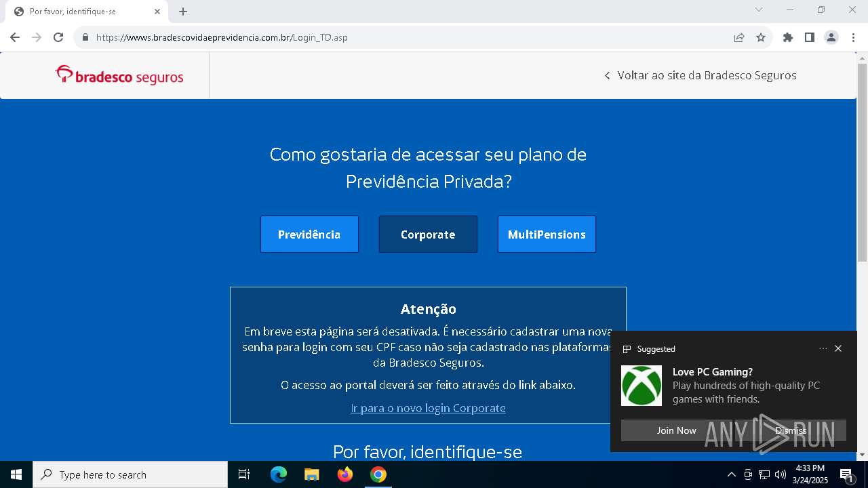Image resolution: width=868 pixels, height=488 pixels.
Task: Open the Chrome three-dot menu
Action: [x=853, y=37]
